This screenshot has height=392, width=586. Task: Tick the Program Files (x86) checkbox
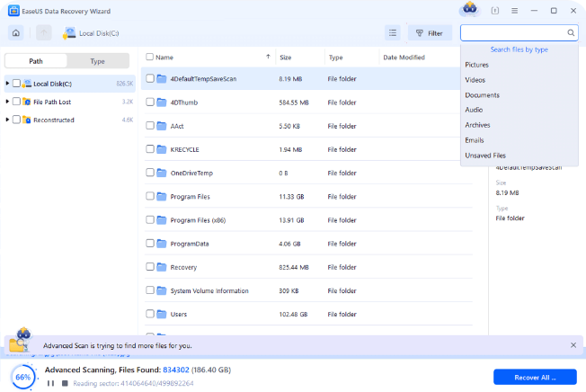pyautogui.click(x=150, y=219)
